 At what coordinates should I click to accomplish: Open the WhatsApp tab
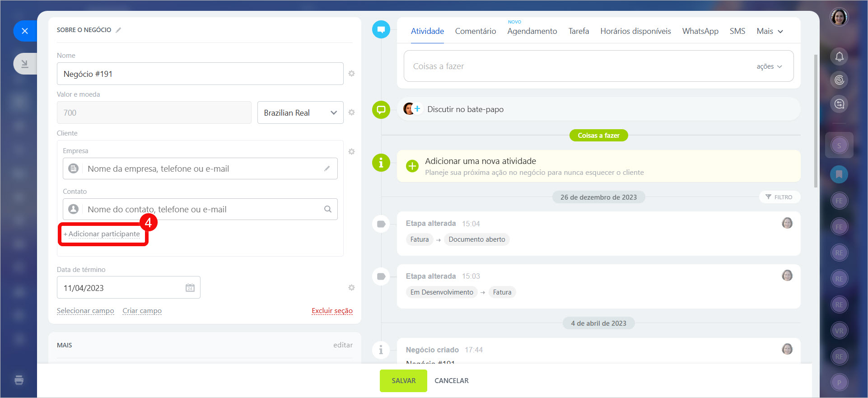700,31
